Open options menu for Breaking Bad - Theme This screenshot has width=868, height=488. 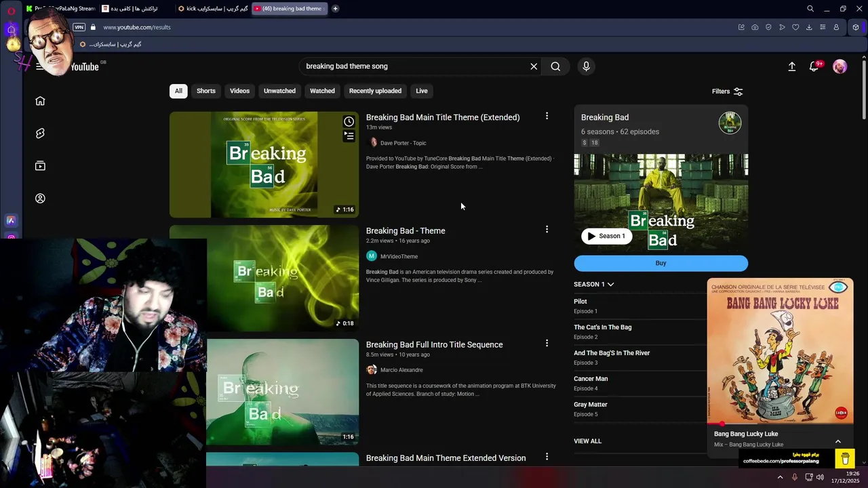click(547, 229)
